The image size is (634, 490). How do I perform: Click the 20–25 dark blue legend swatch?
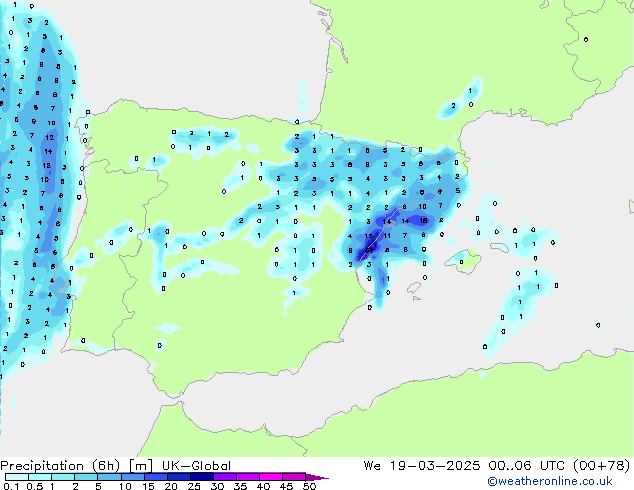tap(179, 477)
